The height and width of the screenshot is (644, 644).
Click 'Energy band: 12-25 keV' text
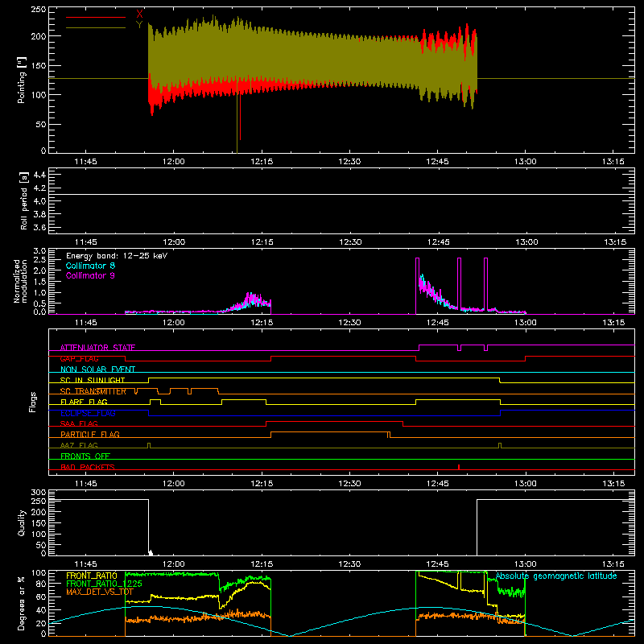click(x=117, y=256)
